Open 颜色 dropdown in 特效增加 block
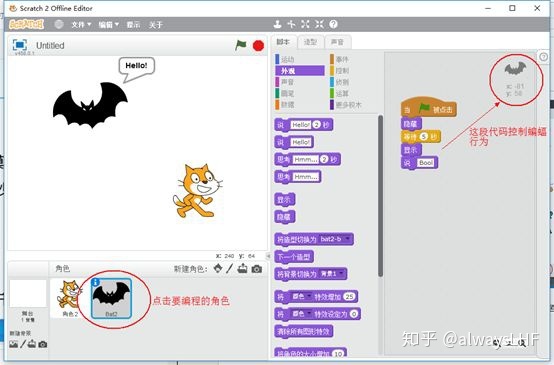Screen dimensions: 554x365 [x=301, y=296]
